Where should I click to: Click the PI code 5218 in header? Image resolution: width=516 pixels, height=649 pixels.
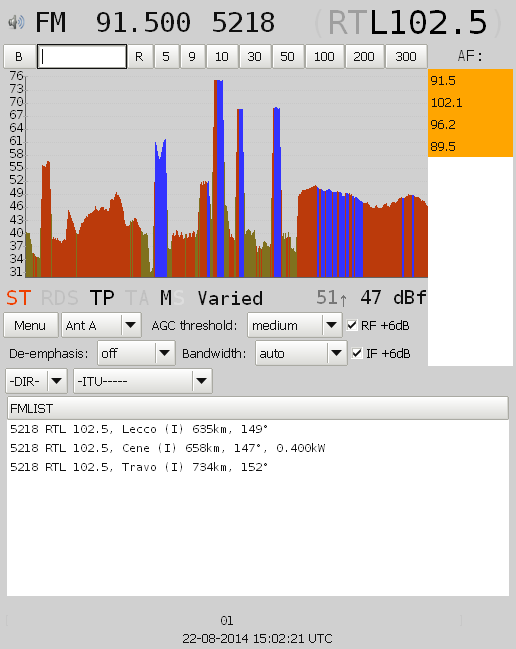coord(243,22)
